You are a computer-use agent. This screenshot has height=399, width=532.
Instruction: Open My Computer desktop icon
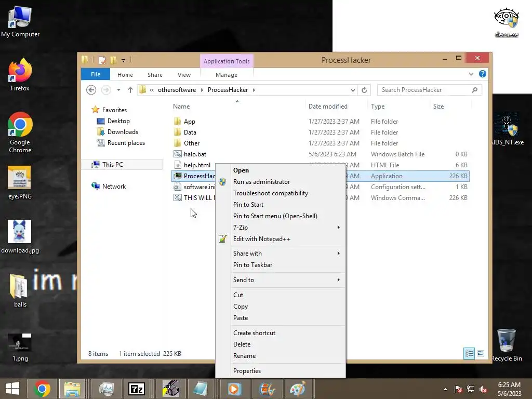tap(20, 21)
